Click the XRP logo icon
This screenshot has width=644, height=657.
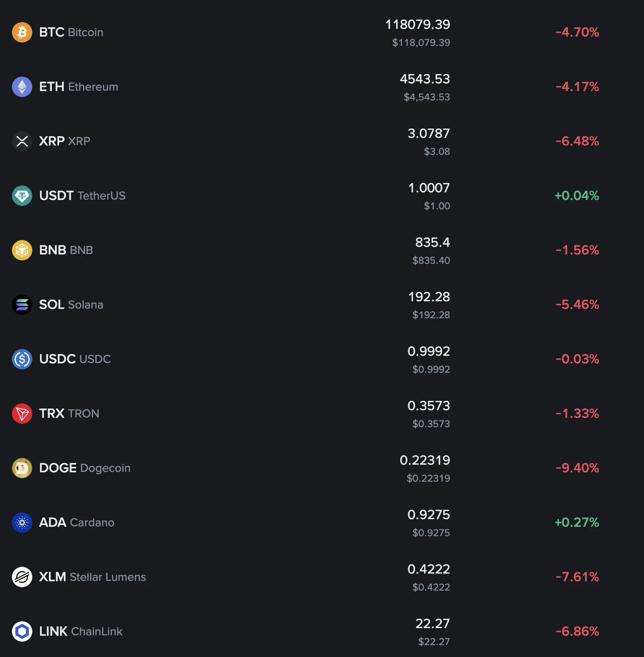point(22,141)
